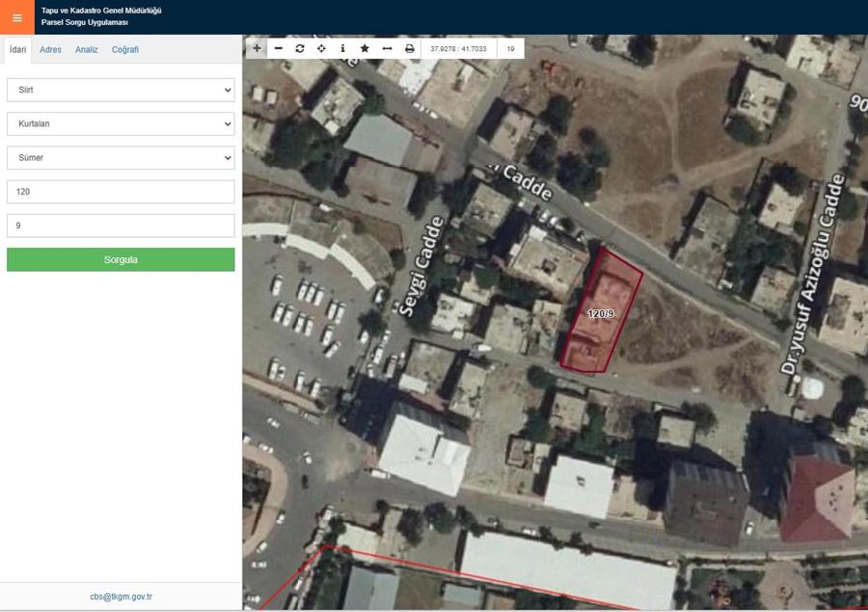The image size is (868, 612).
Task: Click the star favorites icon
Action: 365,49
